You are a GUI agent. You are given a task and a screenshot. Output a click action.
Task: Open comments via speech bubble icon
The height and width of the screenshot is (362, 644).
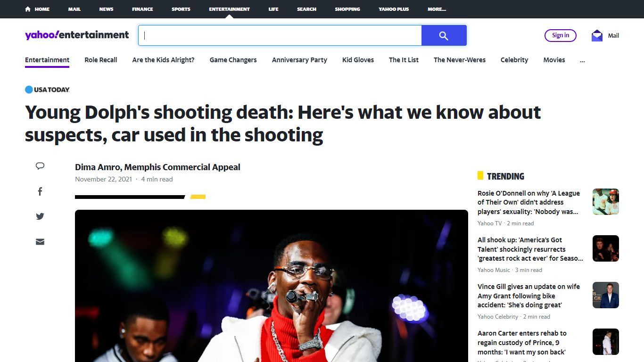click(40, 166)
